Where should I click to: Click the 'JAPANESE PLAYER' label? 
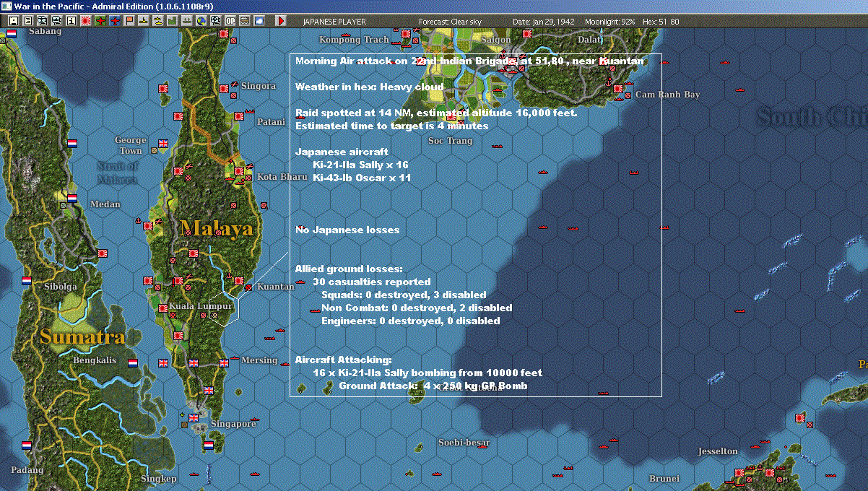(x=333, y=22)
